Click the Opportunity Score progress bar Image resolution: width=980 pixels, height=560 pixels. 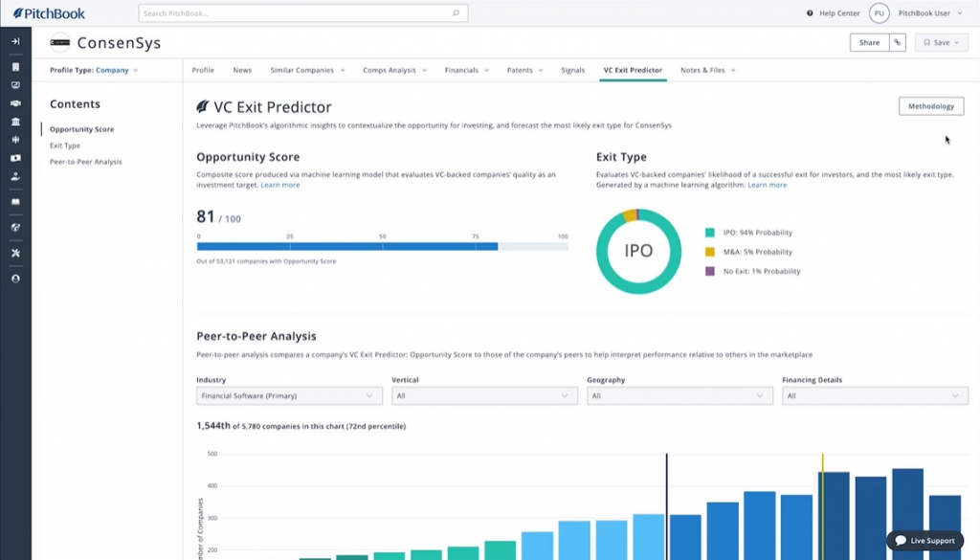(383, 246)
